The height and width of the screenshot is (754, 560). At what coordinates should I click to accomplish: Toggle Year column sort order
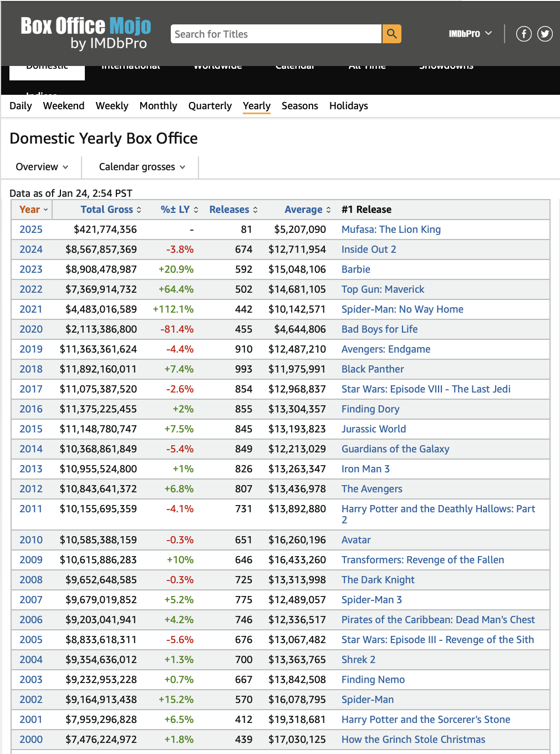pos(33,210)
